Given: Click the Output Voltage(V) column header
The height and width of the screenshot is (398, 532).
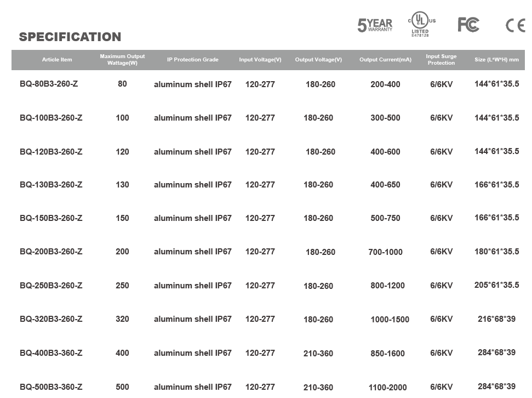Looking at the screenshot, I should point(318,59).
